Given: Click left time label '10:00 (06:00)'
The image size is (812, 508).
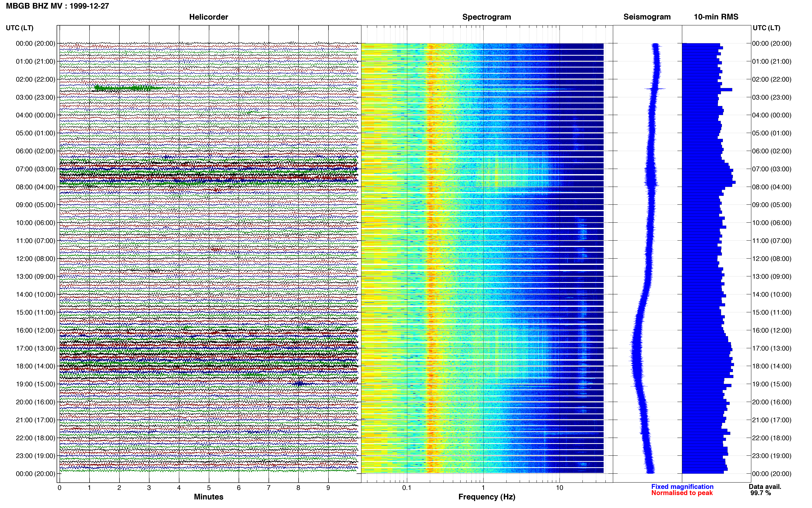Looking at the screenshot, I should click(x=36, y=223).
